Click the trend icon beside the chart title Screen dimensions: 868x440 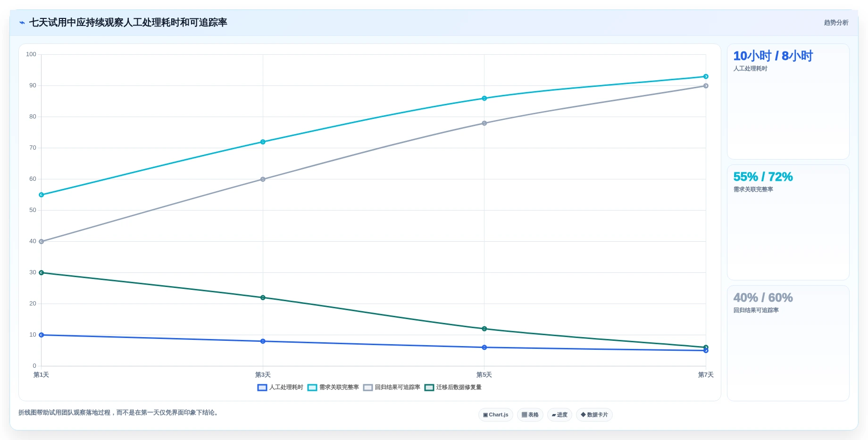[x=22, y=23]
